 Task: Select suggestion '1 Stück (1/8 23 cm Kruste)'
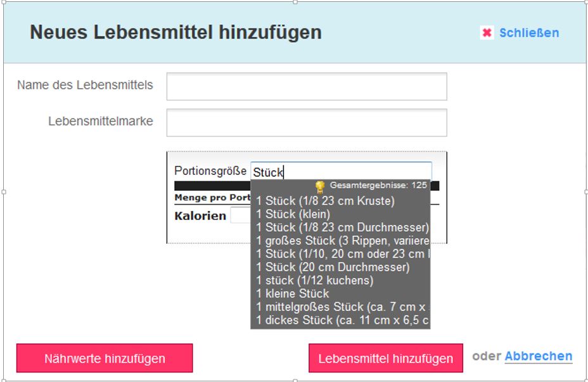(x=325, y=201)
